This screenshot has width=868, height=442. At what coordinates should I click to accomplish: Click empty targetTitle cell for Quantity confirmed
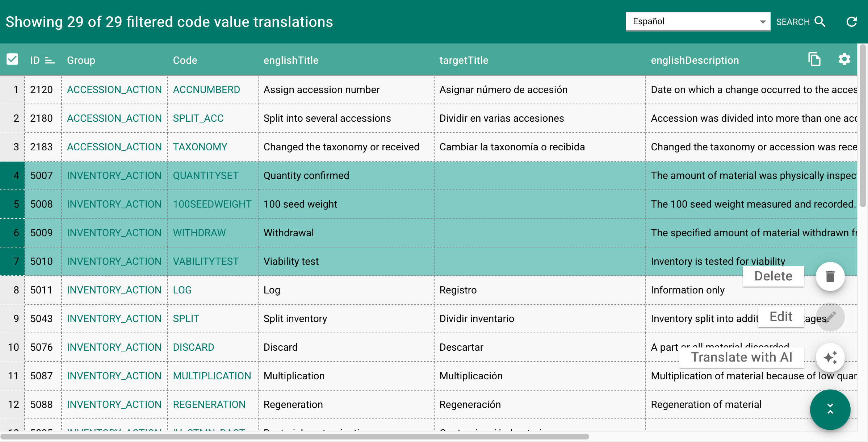[x=540, y=175]
